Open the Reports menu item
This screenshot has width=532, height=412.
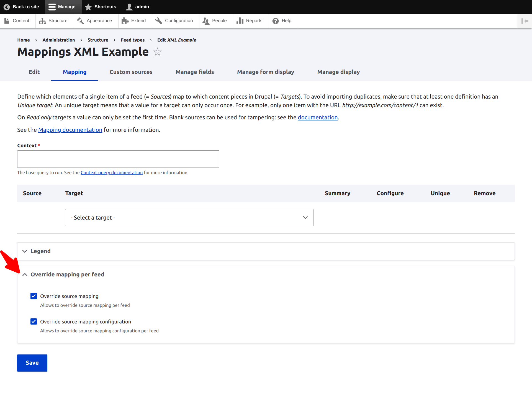[x=250, y=21]
